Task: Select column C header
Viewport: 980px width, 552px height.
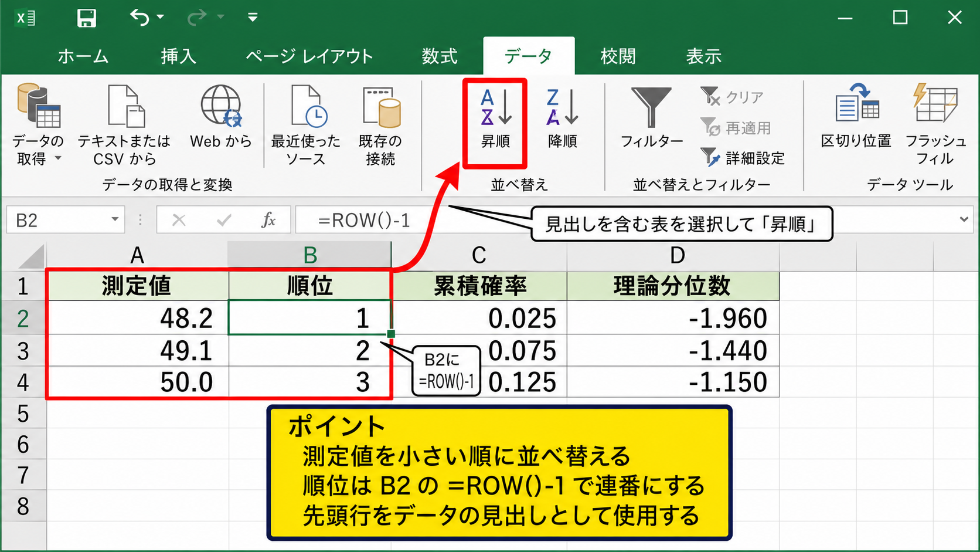Action: pos(479,256)
